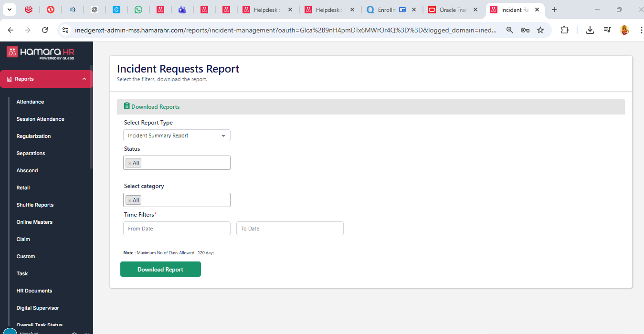Viewport: 644px width, 334px height.
Task: Click inside the Select category field
Action: [177, 200]
